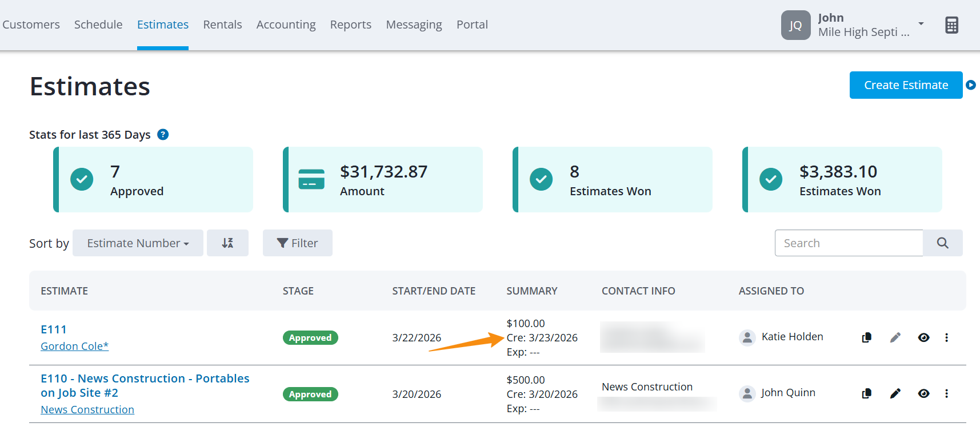Click the 3/20/2026 start date cell

click(417, 394)
